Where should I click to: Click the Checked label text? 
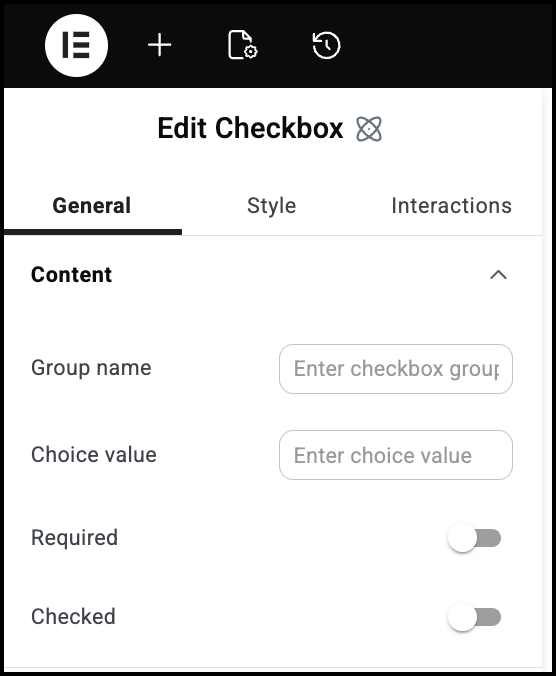(73, 617)
